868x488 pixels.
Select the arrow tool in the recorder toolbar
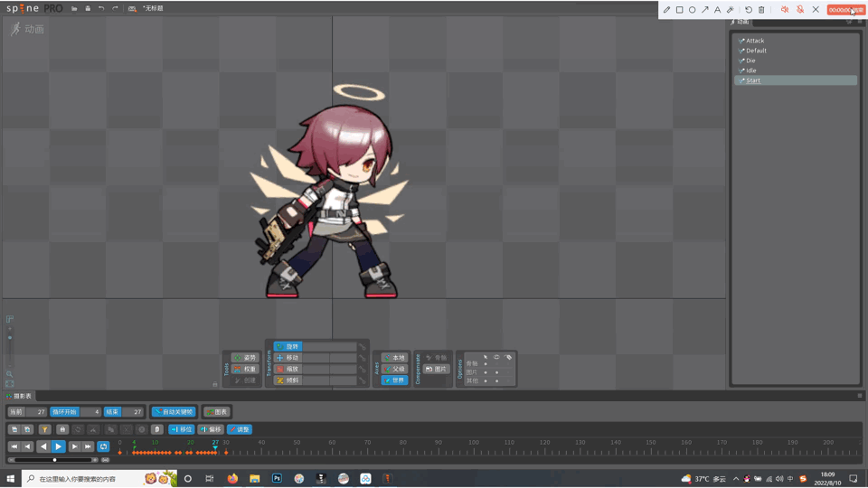tap(704, 9)
